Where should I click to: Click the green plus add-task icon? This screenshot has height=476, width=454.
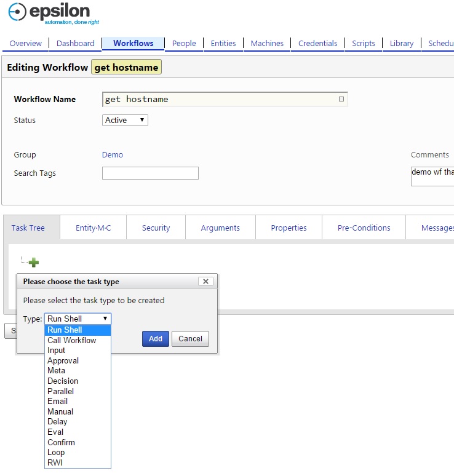click(33, 263)
